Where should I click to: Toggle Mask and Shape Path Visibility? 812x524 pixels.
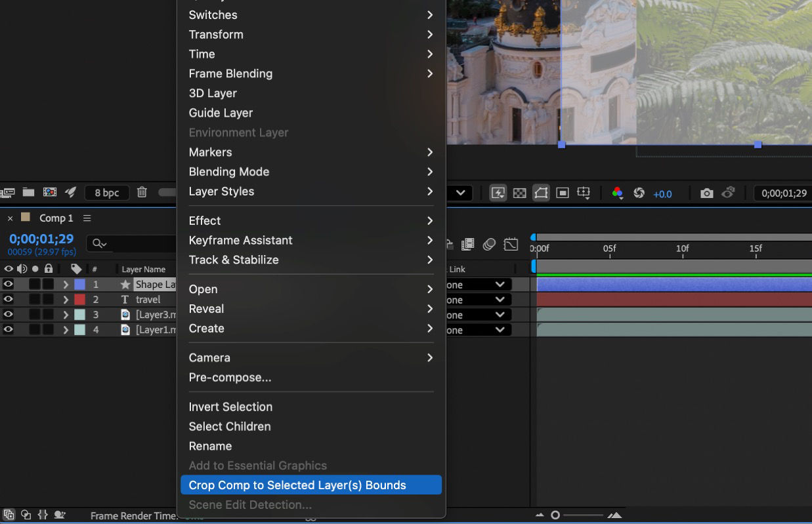point(541,193)
